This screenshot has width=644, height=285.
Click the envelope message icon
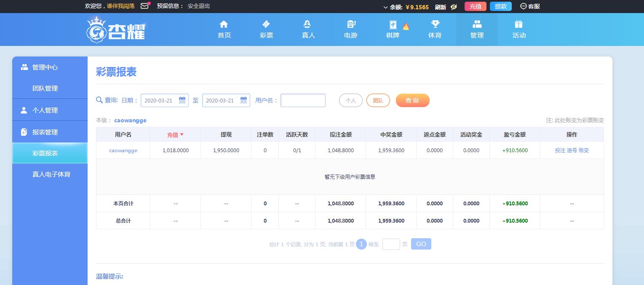click(144, 6)
